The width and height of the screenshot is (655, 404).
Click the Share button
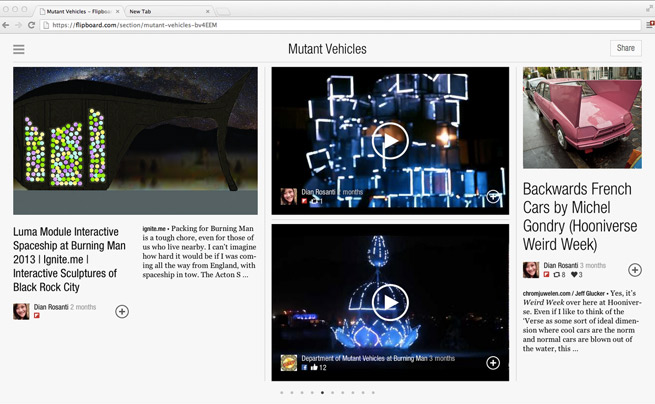(x=625, y=48)
